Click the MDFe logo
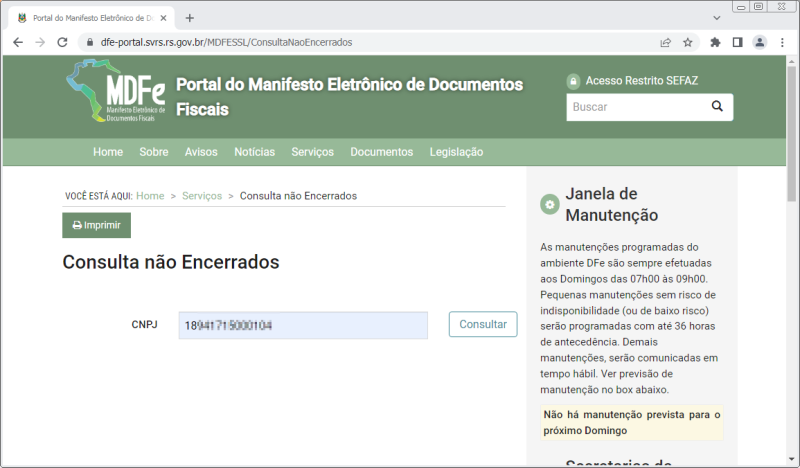800x468 pixels. tap(116, 91)
